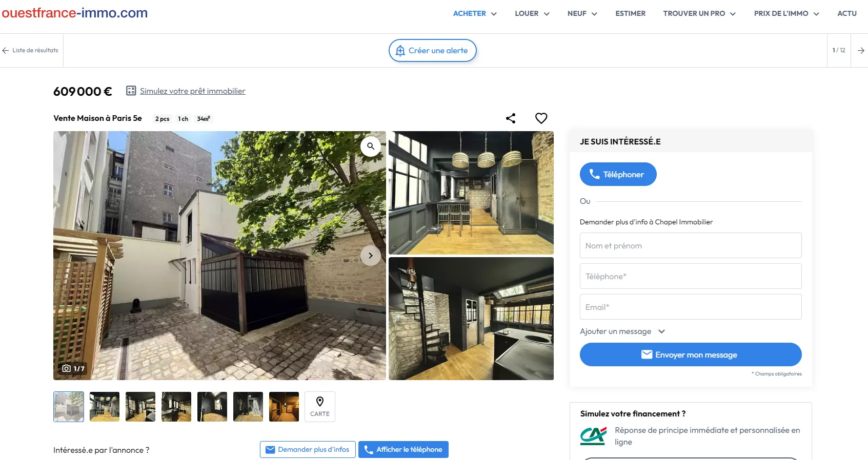Screen dimensions: 868x460
Task: Click the Simulez votre financement heading
Action: click(x=633, y=414)
